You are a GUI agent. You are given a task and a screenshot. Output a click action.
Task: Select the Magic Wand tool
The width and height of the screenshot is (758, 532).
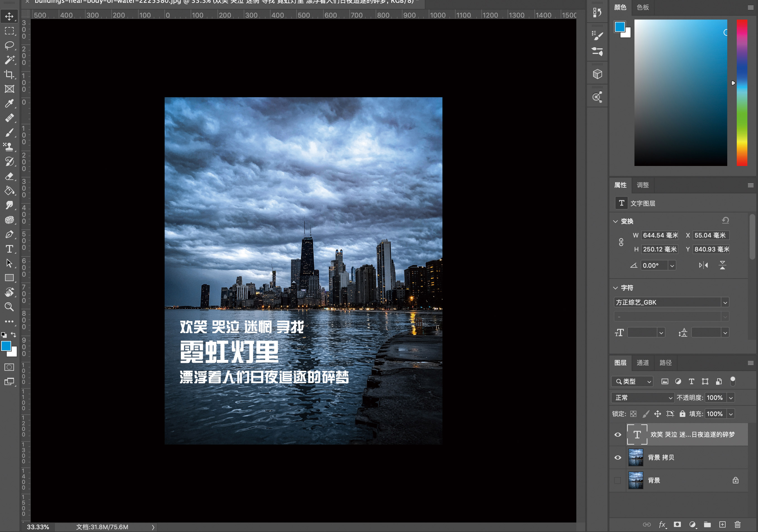9,60
